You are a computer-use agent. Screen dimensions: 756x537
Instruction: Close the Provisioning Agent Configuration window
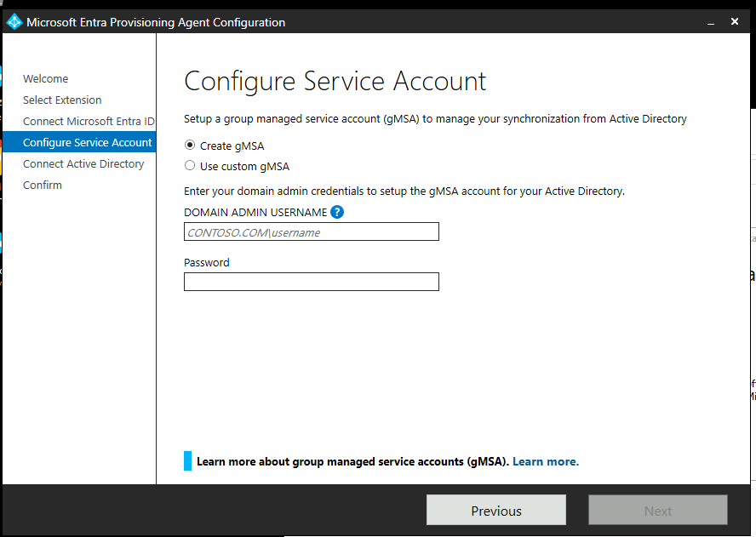(x=734, y=21)
